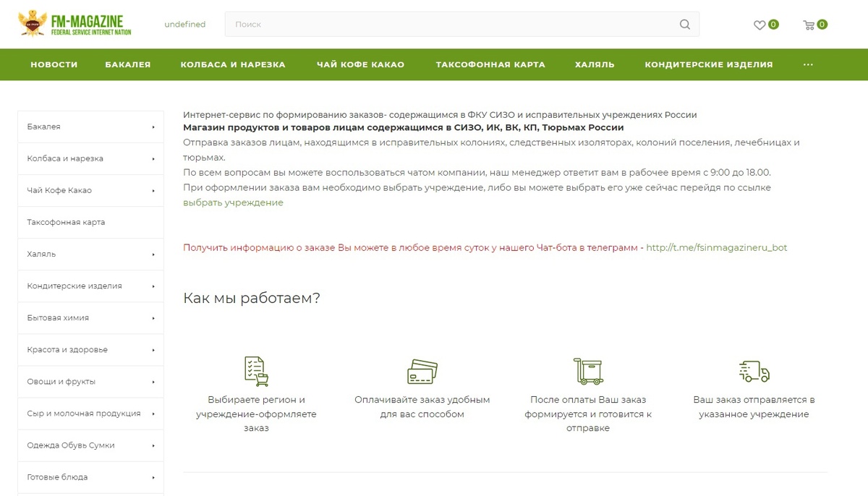Select Готовые блюда text in sidebar
Viewport: 868px width, 496px height.
coord(57,477)
